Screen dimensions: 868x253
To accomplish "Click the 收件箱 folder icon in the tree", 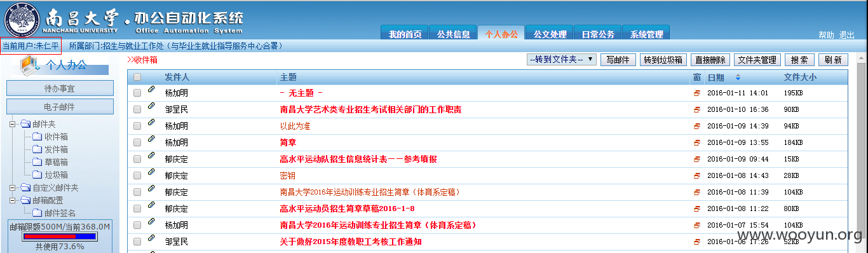I will pyautogui.click(x=37, y=137).
